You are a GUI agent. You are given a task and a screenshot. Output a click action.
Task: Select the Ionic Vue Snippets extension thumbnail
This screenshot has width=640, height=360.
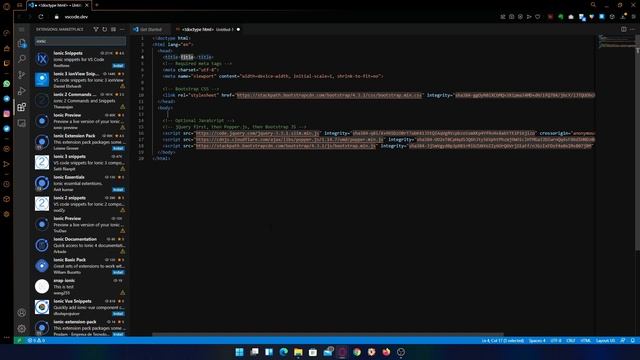click(x=42, y=307)
